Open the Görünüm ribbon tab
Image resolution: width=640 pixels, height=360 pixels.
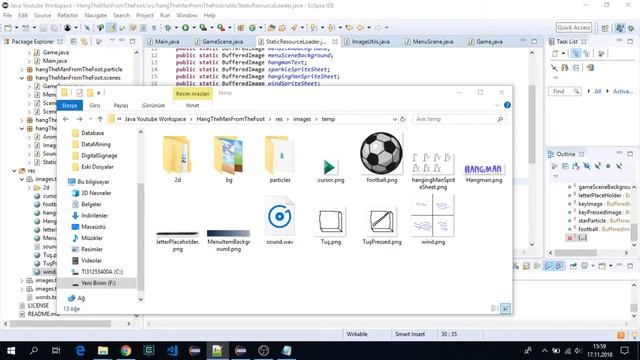pos(153,105)
